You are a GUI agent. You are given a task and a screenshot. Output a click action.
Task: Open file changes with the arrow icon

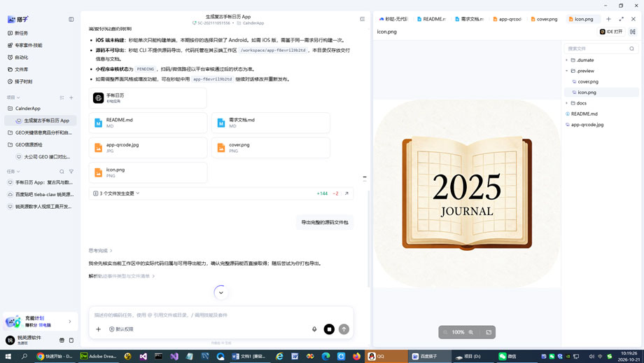point(346,193)
